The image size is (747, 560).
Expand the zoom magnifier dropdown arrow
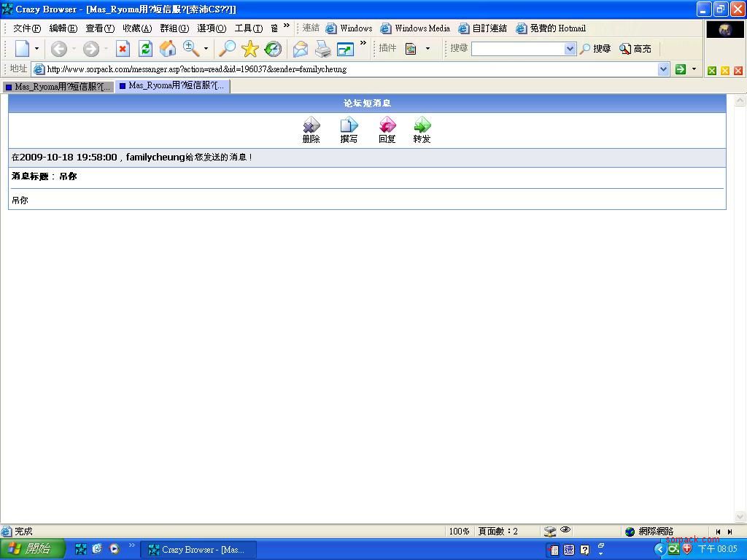[x=206, y=49]
